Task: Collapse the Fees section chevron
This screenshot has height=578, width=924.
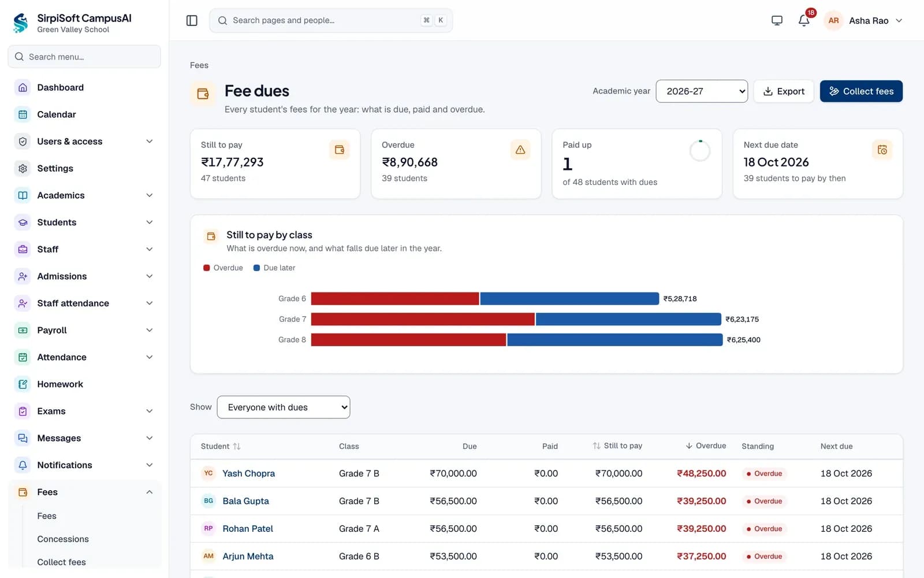Action: tap(150, 492)
